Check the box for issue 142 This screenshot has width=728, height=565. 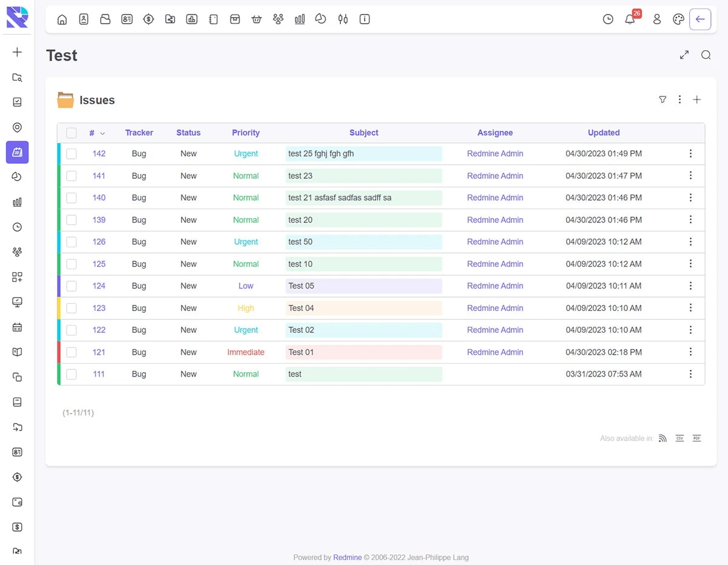pyautogui.click(x=72, y=154)
